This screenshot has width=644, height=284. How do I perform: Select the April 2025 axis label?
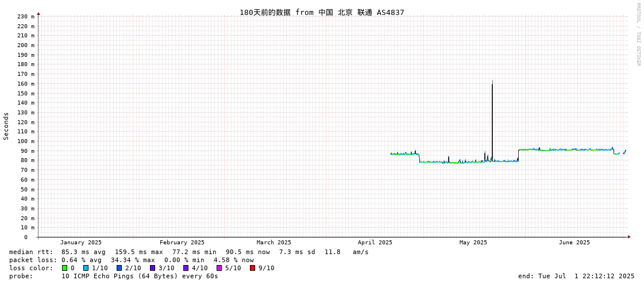click(x=375, y=243)
